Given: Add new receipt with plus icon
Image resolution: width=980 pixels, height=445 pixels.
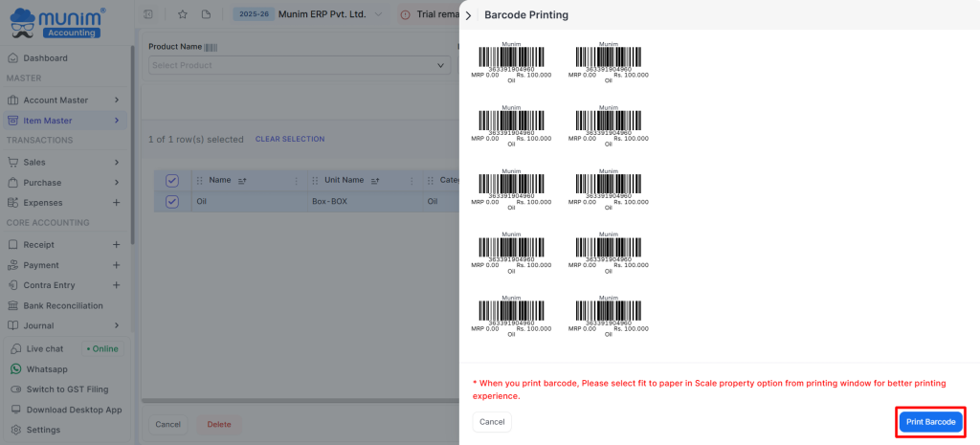Looking at the screenshot, I should [116, 244].
